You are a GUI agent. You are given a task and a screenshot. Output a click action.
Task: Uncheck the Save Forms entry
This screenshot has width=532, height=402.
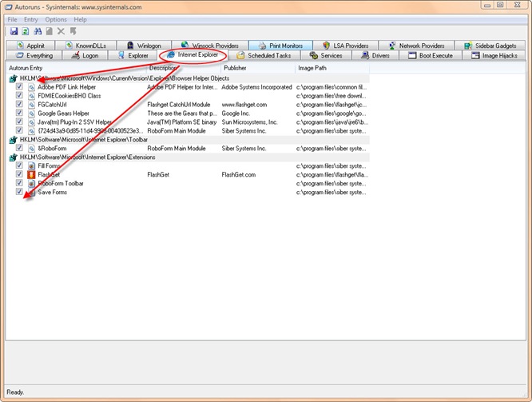(19, 192)
